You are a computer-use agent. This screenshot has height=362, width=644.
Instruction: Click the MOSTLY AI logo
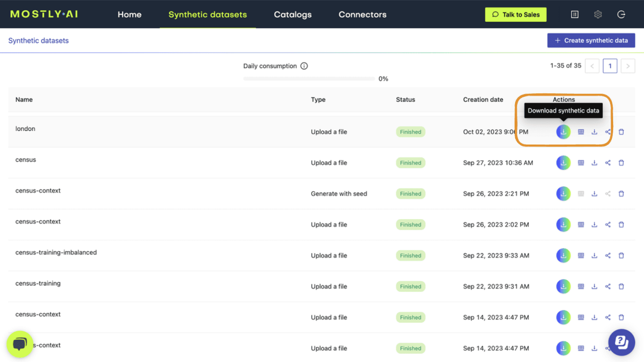pyautogui.click(x=44, y=14)
